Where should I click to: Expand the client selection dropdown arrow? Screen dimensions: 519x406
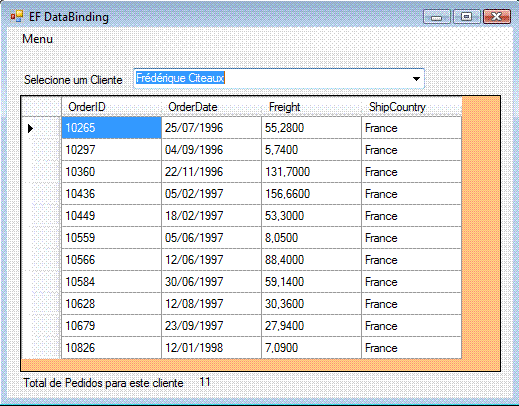click(416, 79)
